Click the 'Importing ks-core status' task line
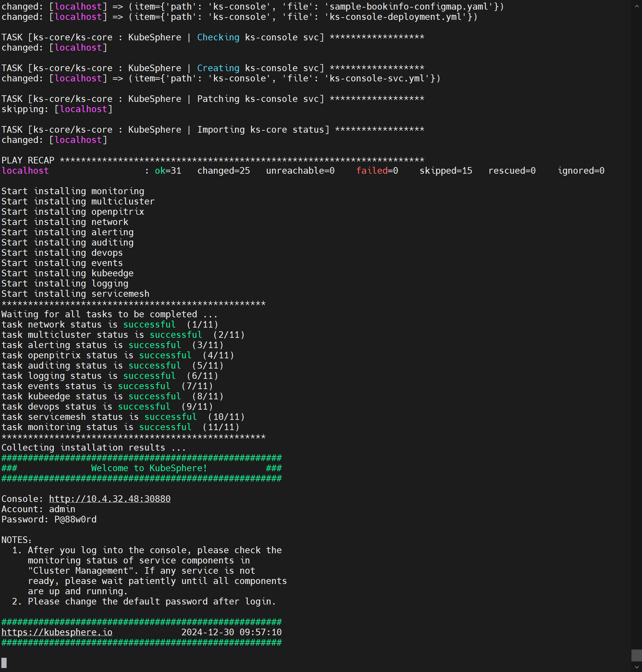This screenshot has height=672, width=642. pyautogui.click(x=213, y=130)
